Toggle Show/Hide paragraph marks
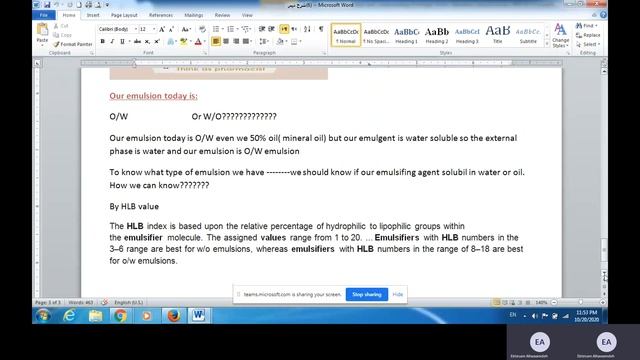This screenshot has height=360, width=640. click(x=321, y=29)
